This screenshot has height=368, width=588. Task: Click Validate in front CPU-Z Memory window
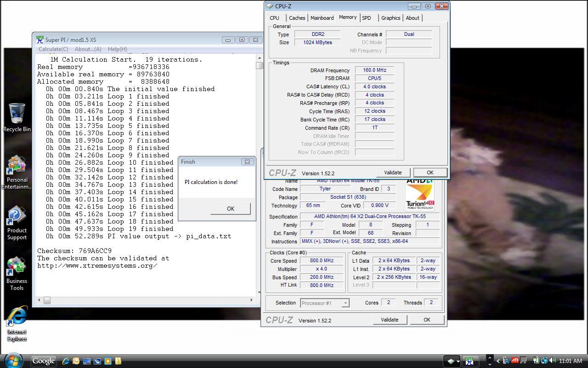[x=393, y=172]
